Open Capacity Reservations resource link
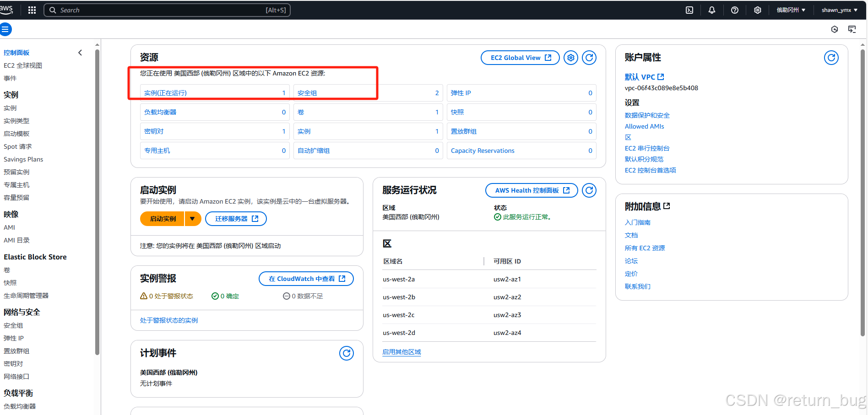This screenshot has height=415, width=868. 483,151
